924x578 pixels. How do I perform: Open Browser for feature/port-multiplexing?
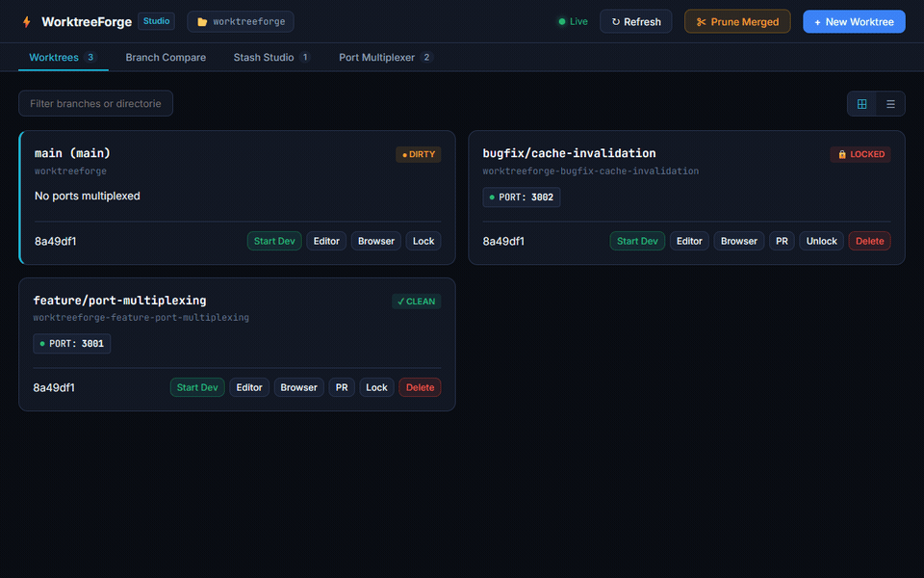(x=298, y=387)
